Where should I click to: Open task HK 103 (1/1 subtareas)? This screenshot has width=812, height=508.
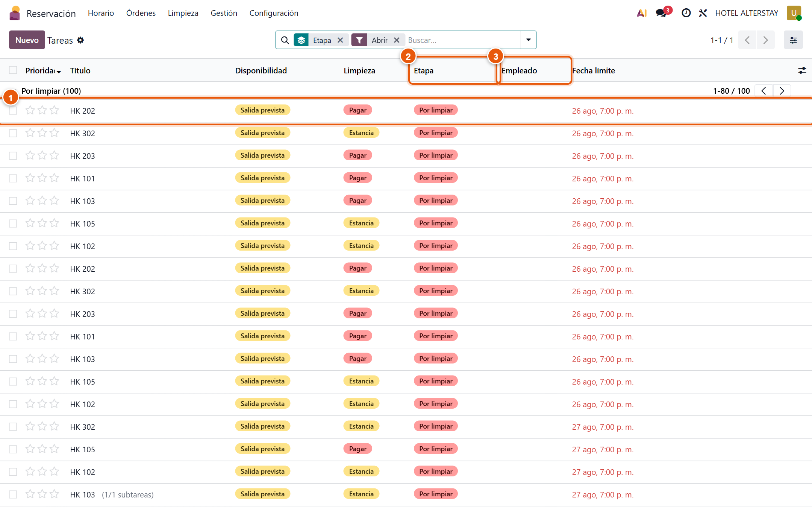click(x=112, y=495)
